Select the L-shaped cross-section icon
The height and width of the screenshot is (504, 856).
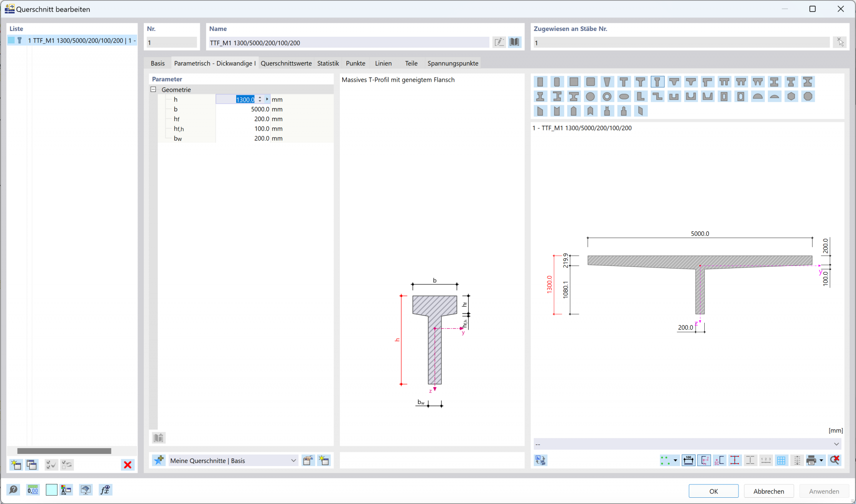(x=640, y=96)
